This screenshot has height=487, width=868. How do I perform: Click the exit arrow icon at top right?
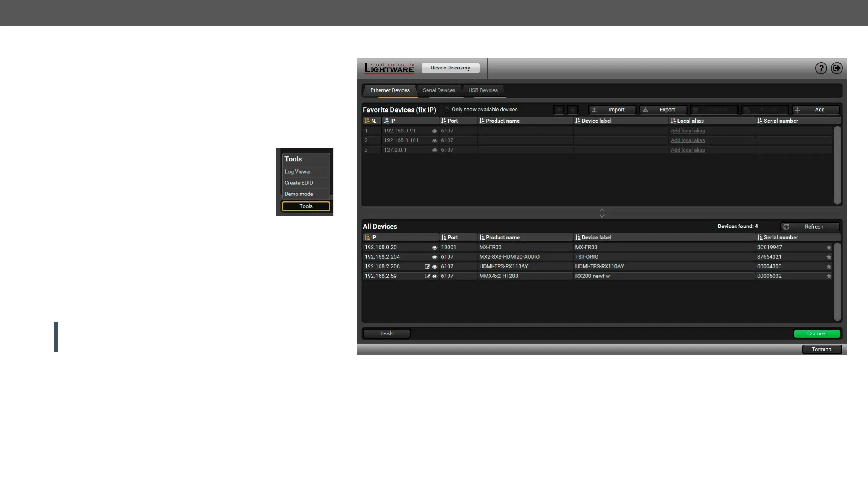point(837,68)
